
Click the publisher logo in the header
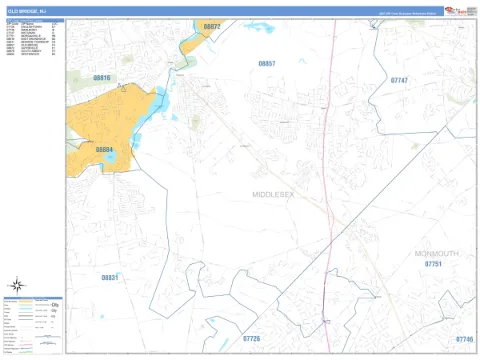pyautogui.click(x=456, y=11)
